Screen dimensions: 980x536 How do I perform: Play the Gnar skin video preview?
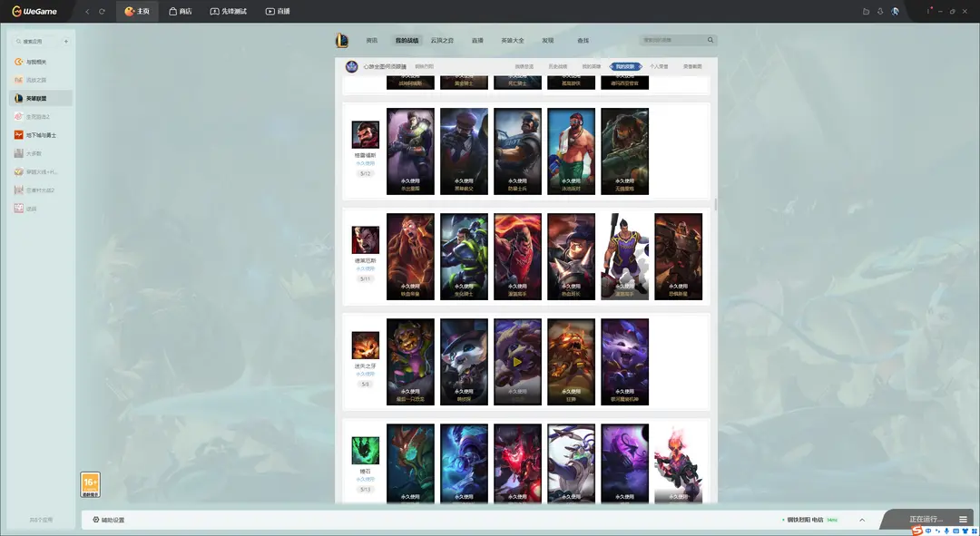coord(517,362)
